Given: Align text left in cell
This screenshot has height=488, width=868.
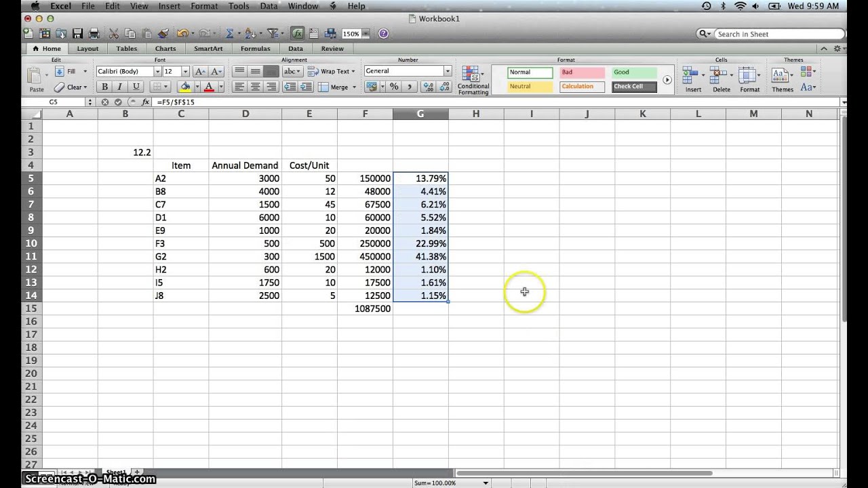Looking at the screenshot, I should point(239,87).
